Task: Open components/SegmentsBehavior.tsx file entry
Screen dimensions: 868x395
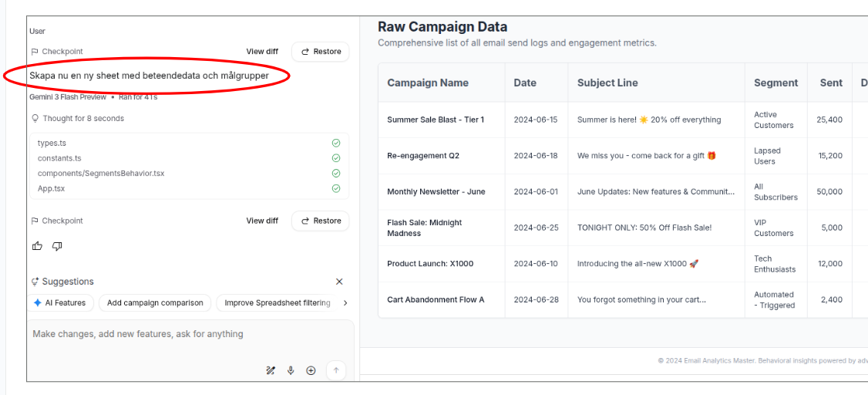Action: 100,174
